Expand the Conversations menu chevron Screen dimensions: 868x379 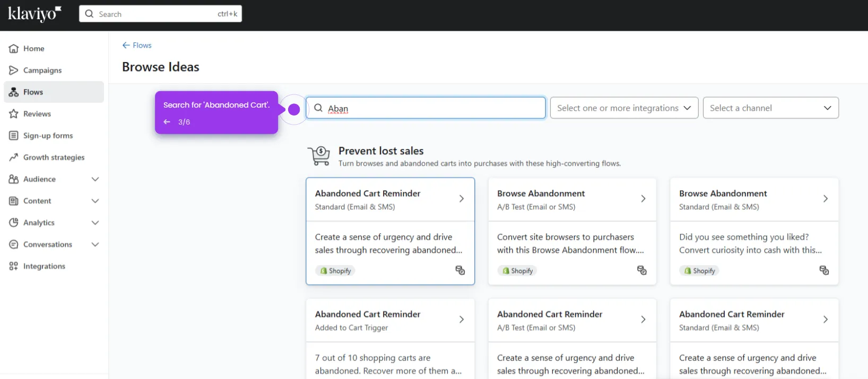pyautogui.click(x=96, y=244)
